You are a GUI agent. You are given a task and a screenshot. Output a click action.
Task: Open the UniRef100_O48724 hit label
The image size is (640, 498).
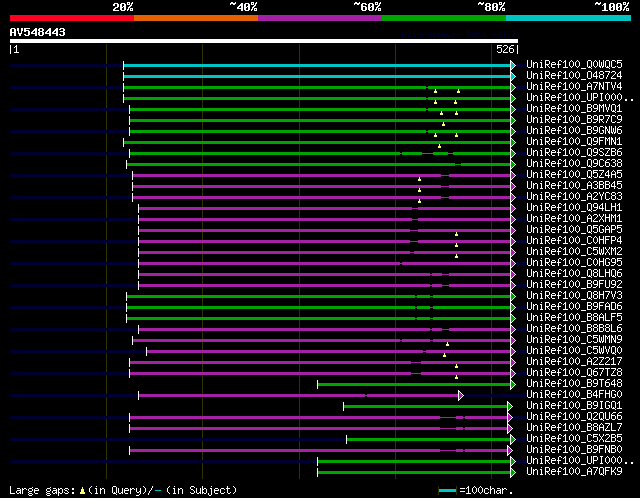coord(574,76)
